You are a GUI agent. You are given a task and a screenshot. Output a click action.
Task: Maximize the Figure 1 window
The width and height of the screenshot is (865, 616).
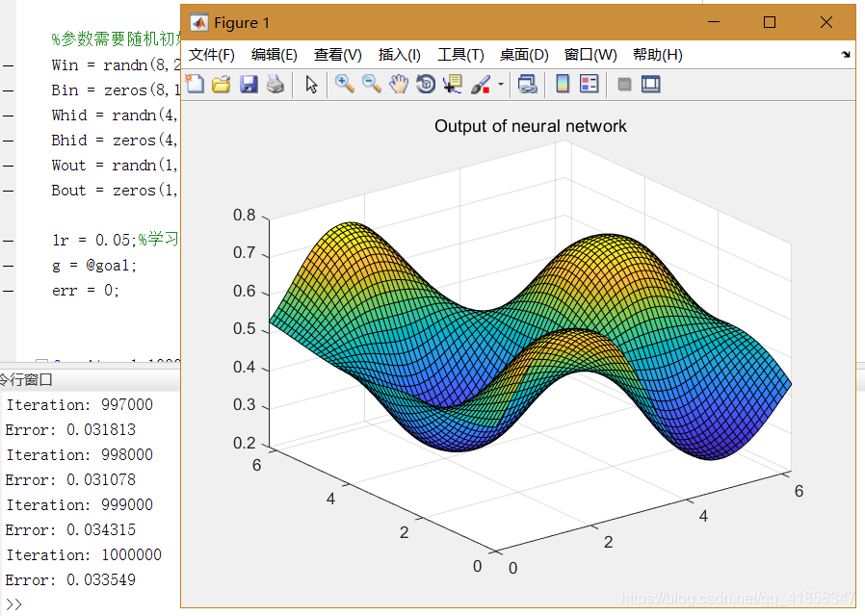tap(770, 22)
